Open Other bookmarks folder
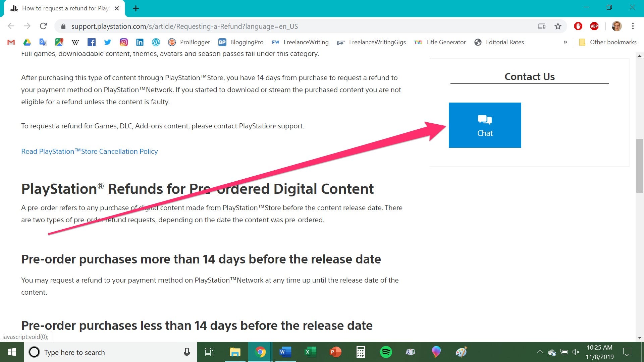 pos(608,42)
